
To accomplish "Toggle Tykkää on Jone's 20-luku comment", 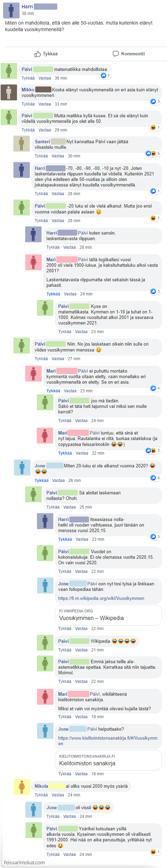I will coord(41,481).
